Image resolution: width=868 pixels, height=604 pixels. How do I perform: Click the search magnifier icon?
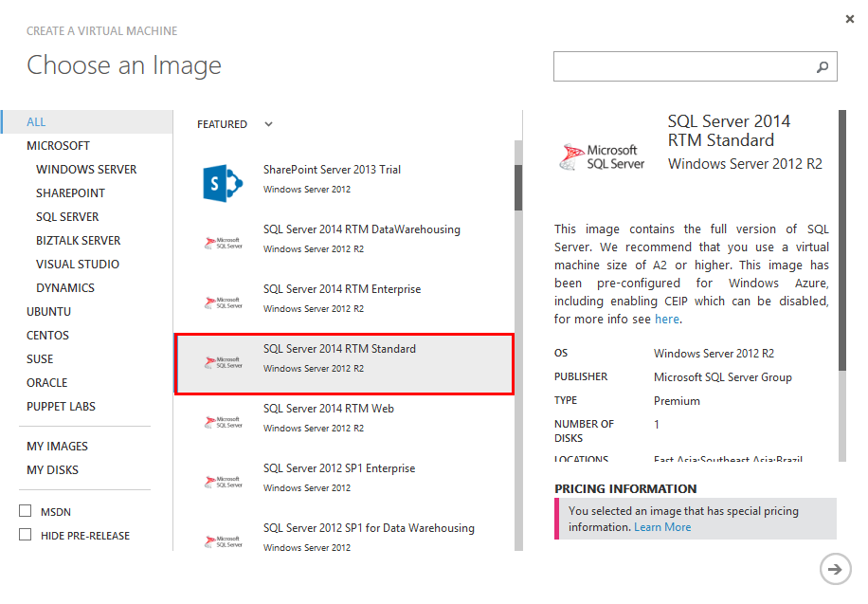(x=823, y=67)
